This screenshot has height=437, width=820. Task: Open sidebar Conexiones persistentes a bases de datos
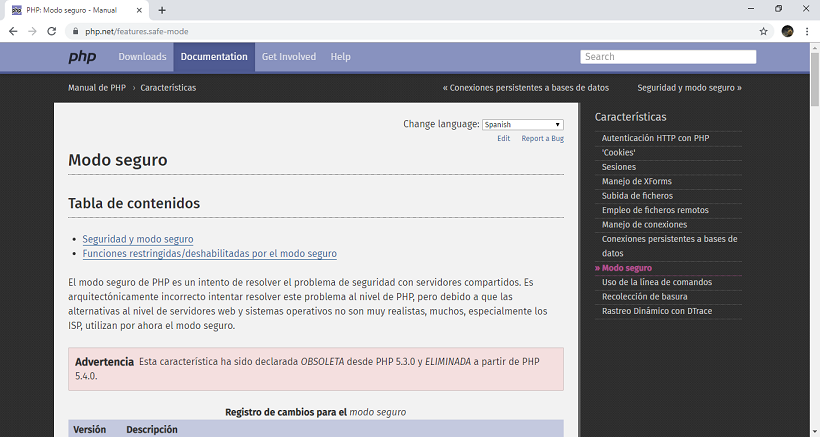[669, 246]
